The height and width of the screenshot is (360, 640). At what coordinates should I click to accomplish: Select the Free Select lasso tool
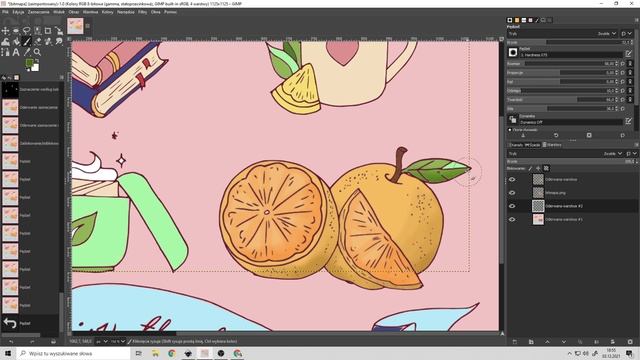(27, 31)
